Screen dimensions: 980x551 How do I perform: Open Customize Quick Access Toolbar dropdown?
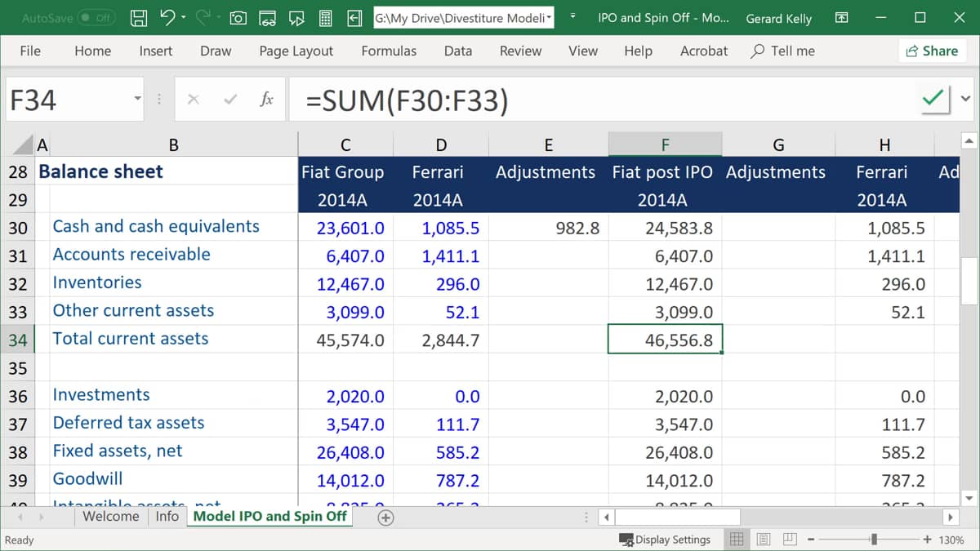click(x=572, y=17)
